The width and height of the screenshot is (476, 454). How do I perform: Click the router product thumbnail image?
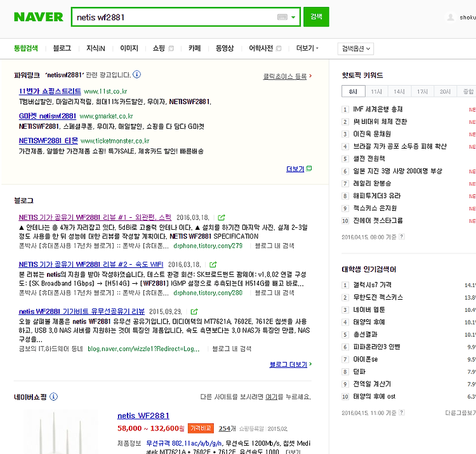pyautogui.click(x=61, y=432)
